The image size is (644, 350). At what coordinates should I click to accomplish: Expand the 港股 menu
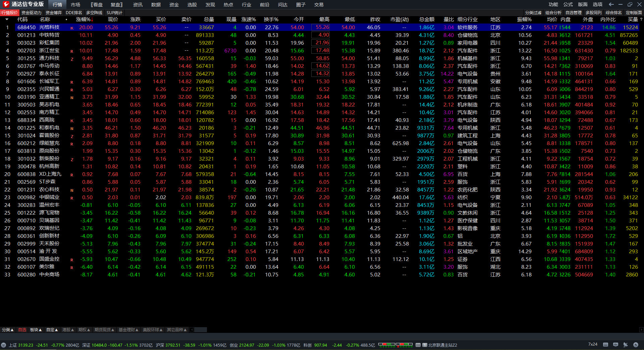point(68,330)
